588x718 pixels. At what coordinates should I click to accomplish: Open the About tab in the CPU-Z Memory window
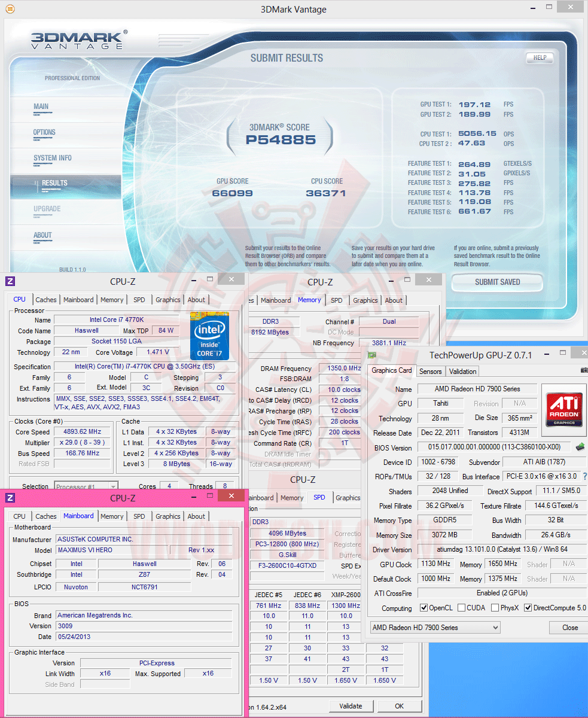click(394, 300)
